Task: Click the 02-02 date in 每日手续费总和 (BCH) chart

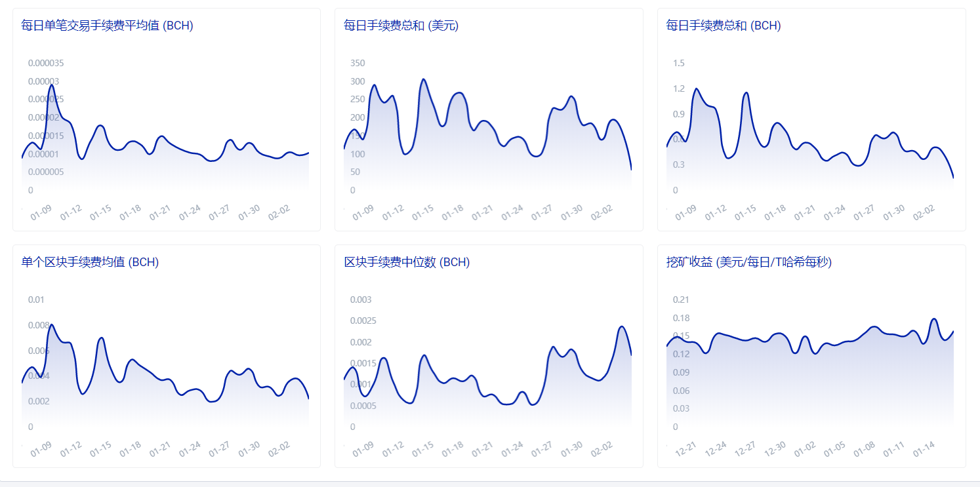Action: 924,212
